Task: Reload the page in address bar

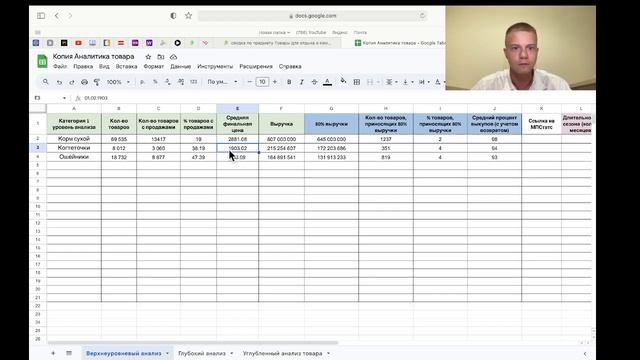Action: 422,16
